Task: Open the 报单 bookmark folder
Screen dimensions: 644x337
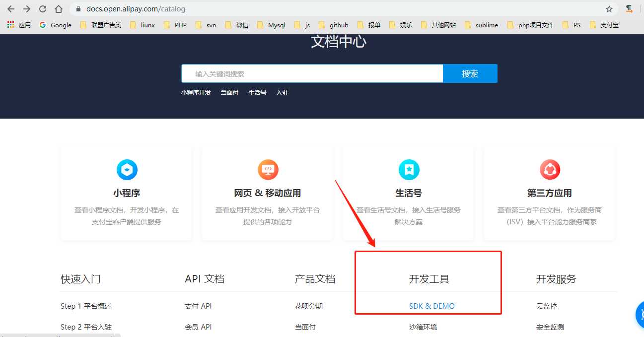Action: click(369, 25)
